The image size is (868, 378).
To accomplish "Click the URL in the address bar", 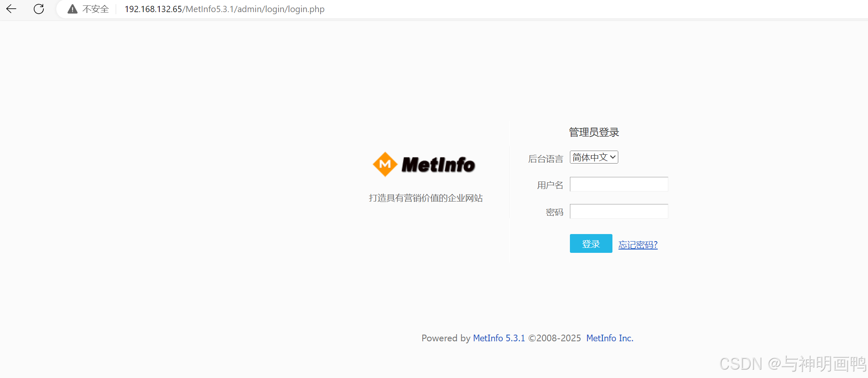I will (x=224, y=9).
